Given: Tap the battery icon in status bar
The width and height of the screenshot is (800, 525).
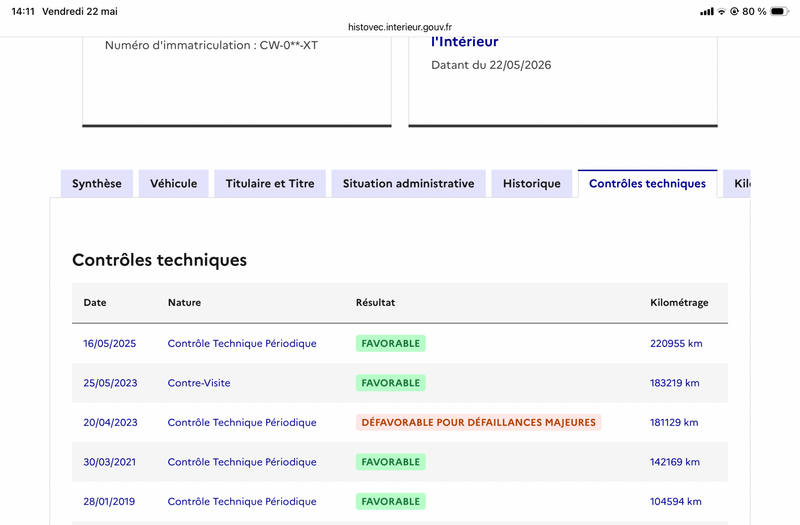Looking at the screenshot, I should [780, 11].
